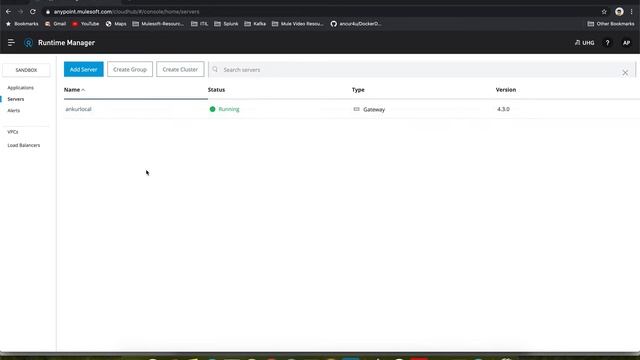Sort by the Version column header

[506, 90]
